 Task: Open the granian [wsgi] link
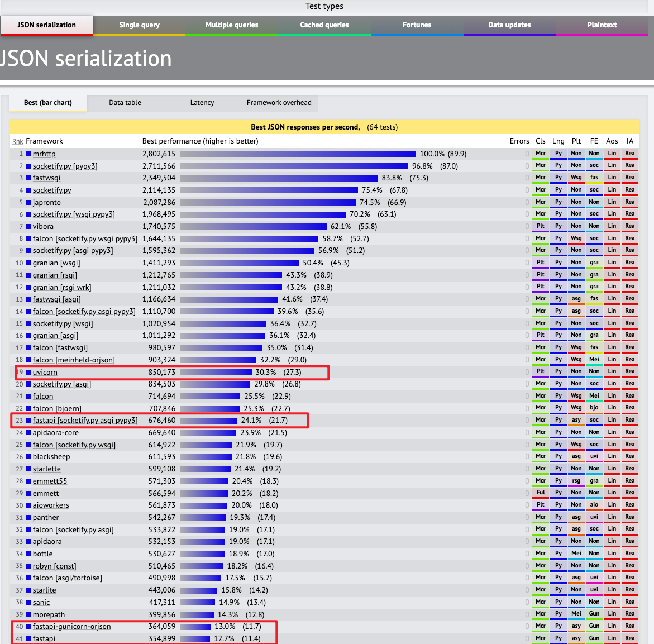point(56,263)
